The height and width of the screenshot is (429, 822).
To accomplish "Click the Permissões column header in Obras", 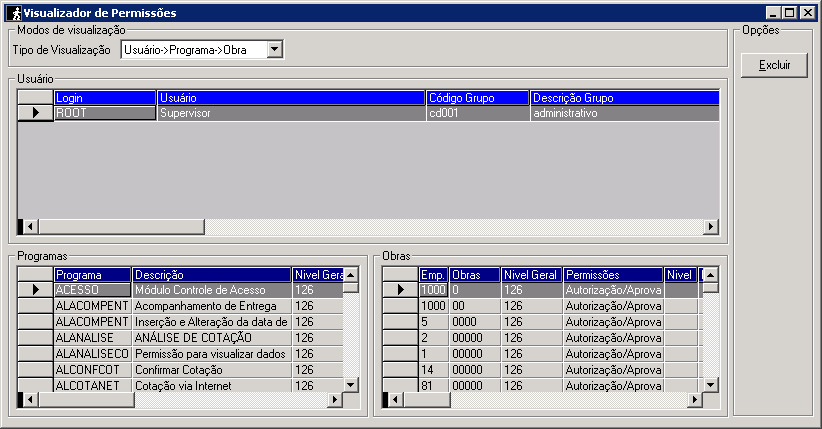I will [613, 274].
